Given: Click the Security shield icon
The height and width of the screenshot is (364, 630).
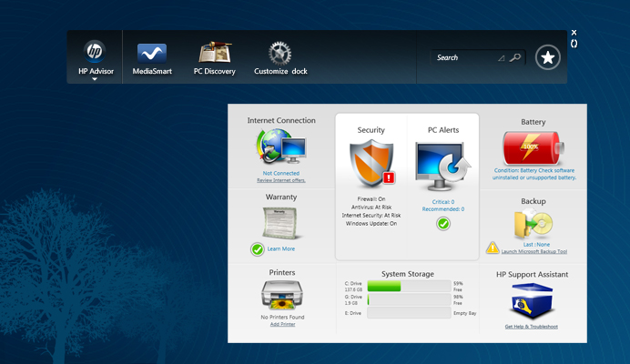Looking at the screenshot, I should [x=372, y=163].
